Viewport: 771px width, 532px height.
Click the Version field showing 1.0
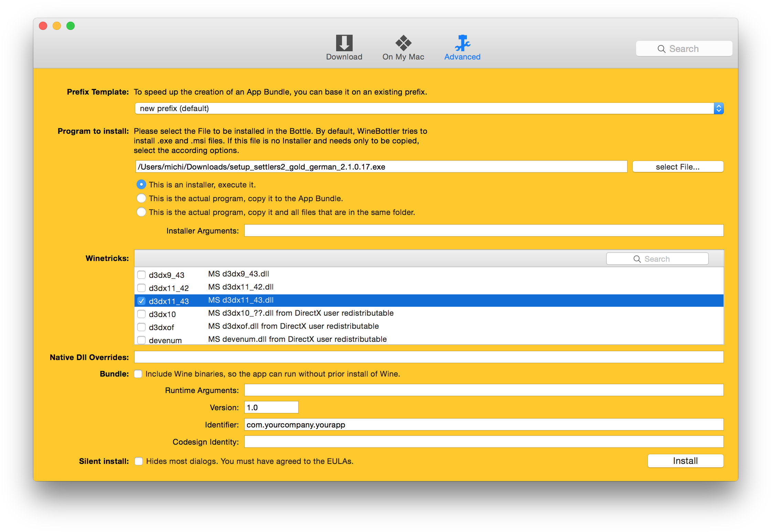point(271,407)
